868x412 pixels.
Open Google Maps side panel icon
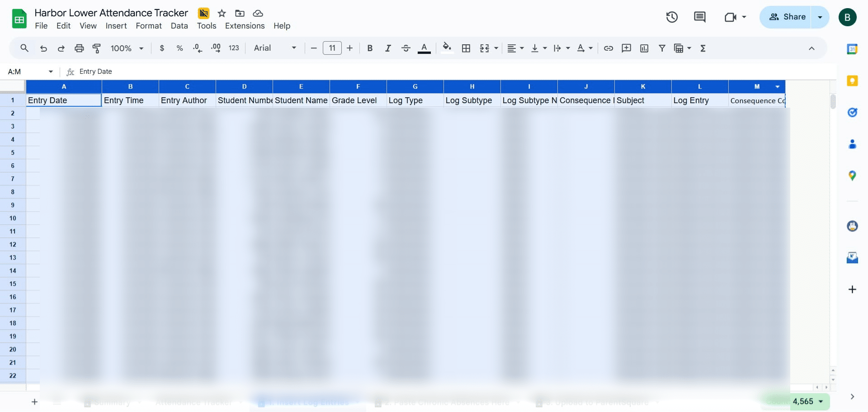point(852,175)
